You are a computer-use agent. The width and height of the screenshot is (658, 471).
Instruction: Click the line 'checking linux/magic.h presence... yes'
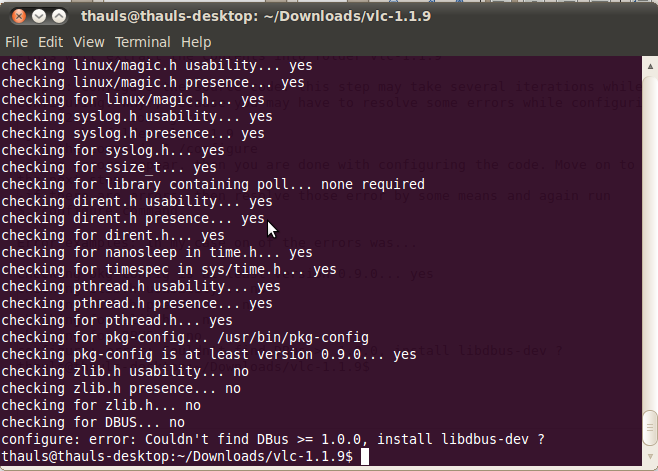(x=153, y=82)
